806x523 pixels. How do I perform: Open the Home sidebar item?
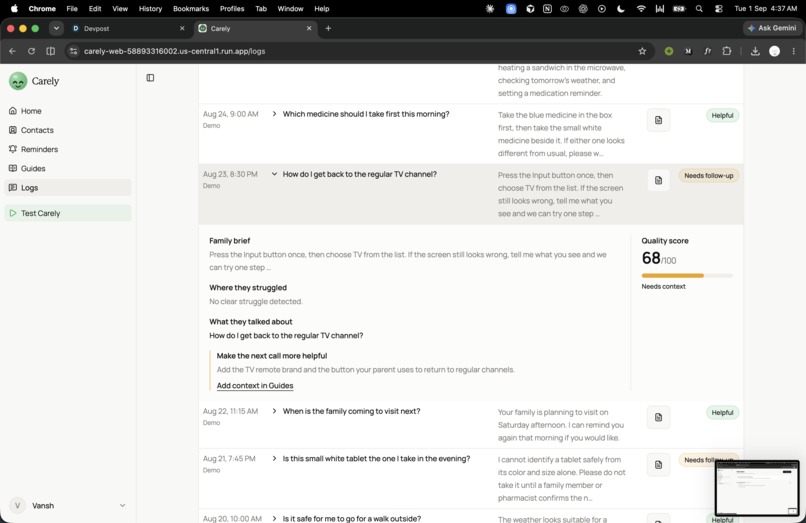click(68, 111)
